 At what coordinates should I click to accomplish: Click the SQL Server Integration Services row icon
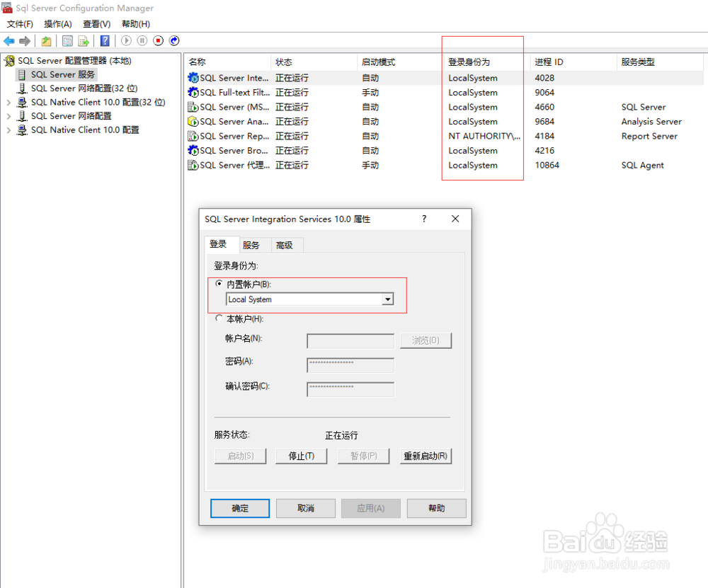pos(193,78)
